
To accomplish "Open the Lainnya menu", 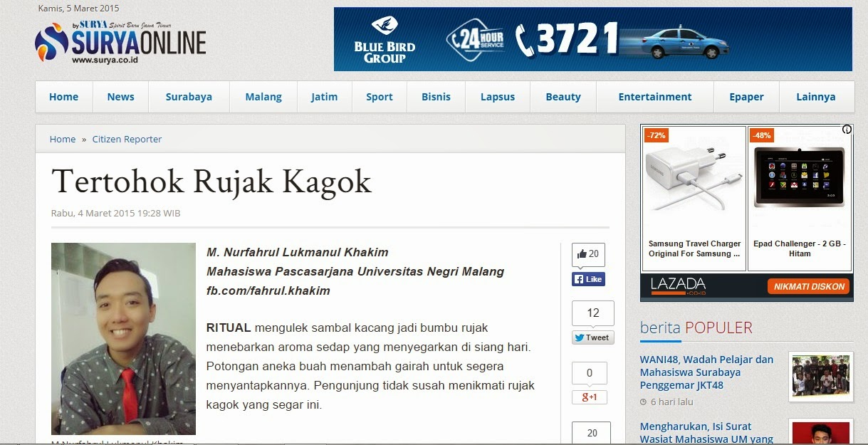I will click(x=816, y=97).
